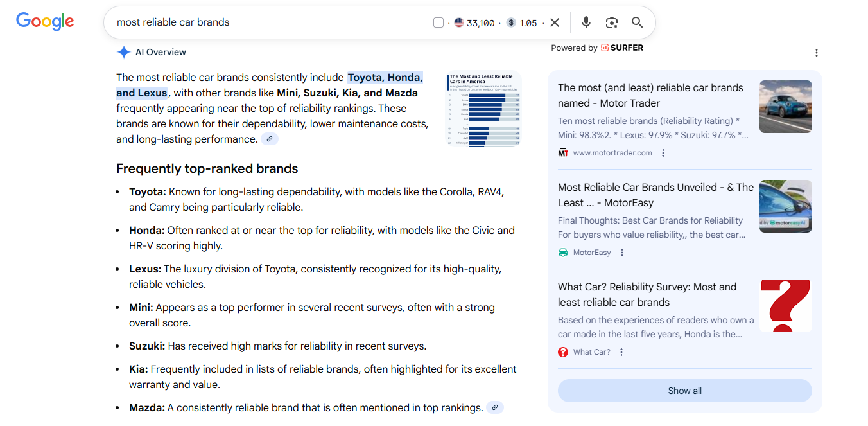Image resolution: width=868 pixels, height=426 pixels.
Task: Click the What Car? red favicon
Action: pos(563,352)
